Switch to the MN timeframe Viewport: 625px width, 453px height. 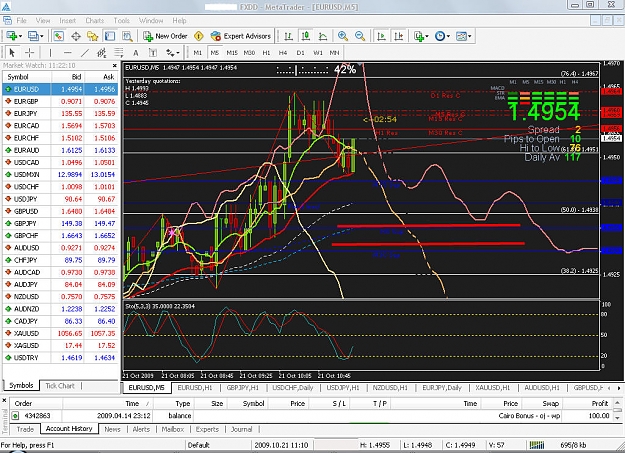[334, 53]
